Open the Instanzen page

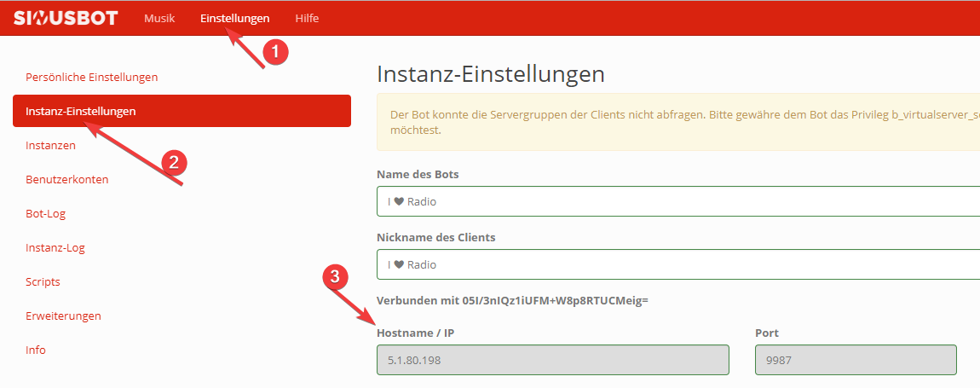[50, 145]
